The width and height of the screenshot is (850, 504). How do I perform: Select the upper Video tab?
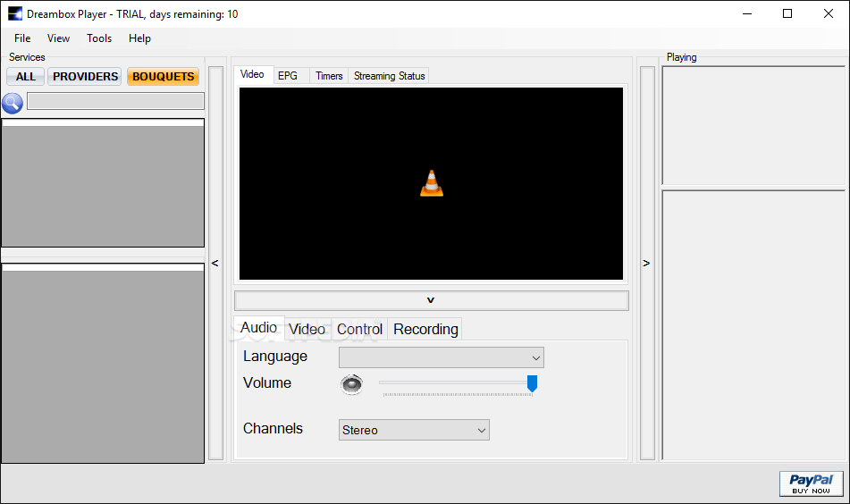[x=252, y=75]
